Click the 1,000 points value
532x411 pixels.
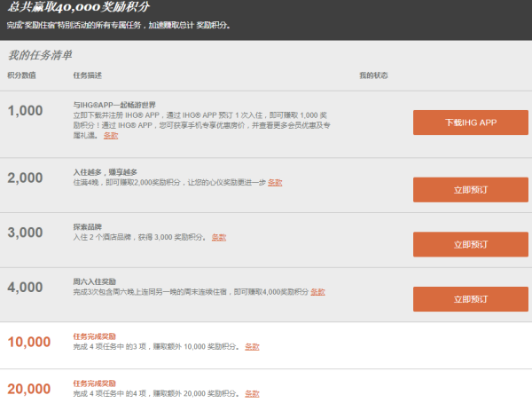[x=25, y=111]
